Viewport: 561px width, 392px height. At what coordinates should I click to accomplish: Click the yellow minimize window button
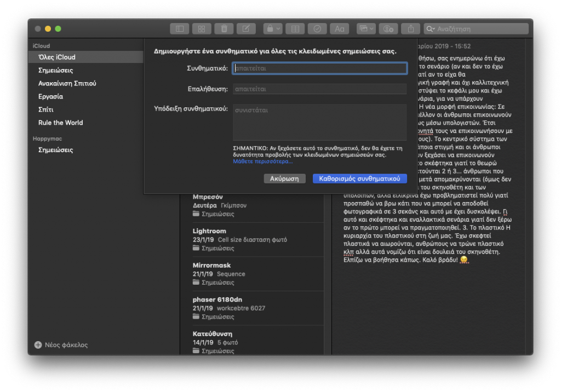(48, 28)
